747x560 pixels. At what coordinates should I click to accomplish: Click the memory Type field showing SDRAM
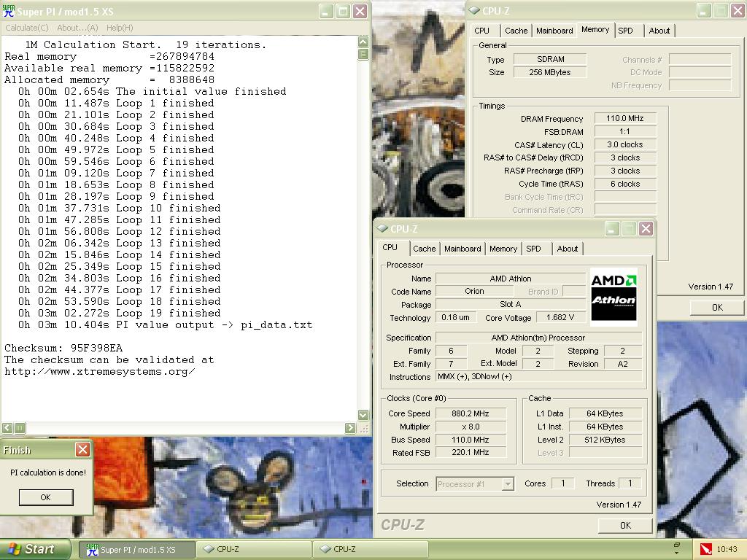[550, 59]
